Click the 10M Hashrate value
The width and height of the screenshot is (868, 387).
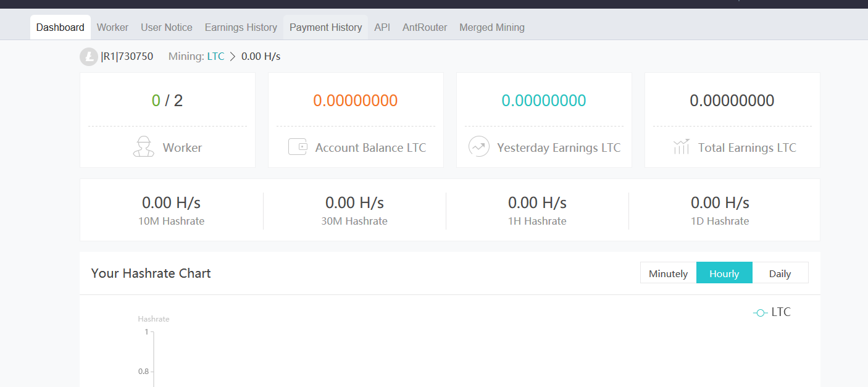171,202
